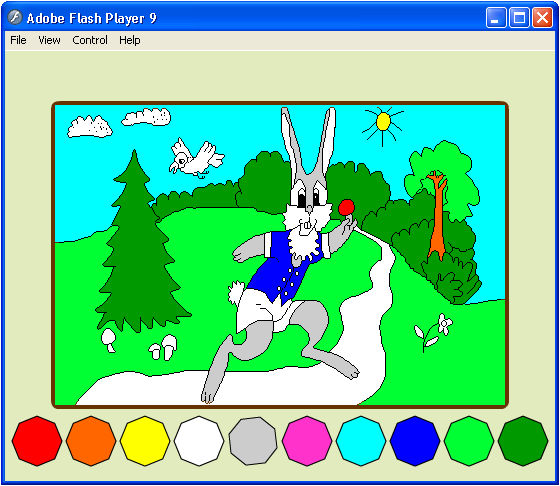Viewport: 560px width, 486px height.
Task: Choose the magenta paint color octagon
Action: tap(307, 441)
